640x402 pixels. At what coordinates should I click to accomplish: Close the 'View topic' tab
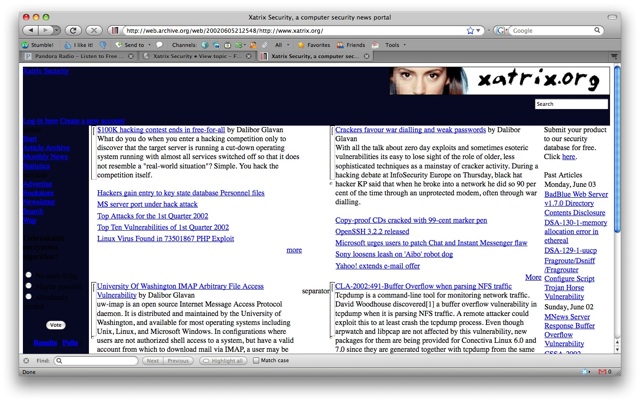(x=249, y=56)
